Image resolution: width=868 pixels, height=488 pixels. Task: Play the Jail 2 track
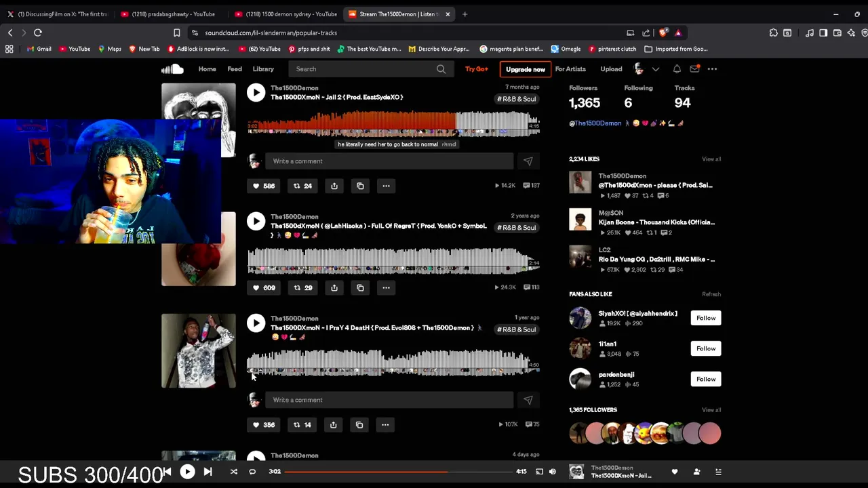coord(256,93)
